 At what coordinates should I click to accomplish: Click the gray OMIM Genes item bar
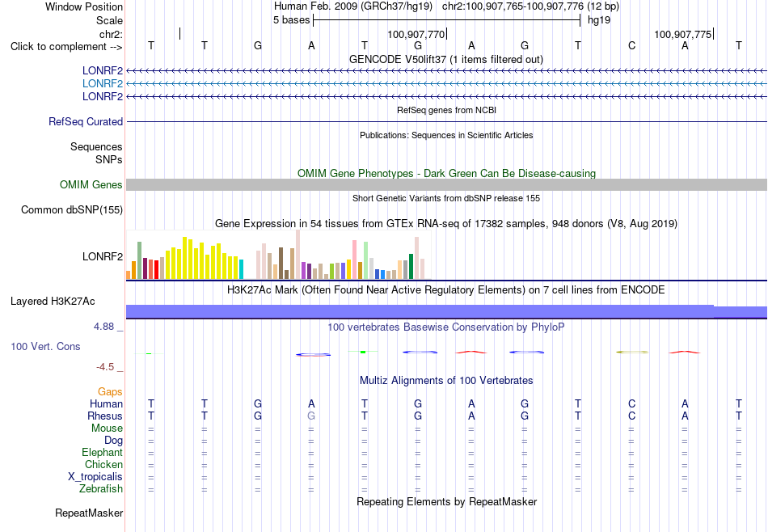click(446, 184)
